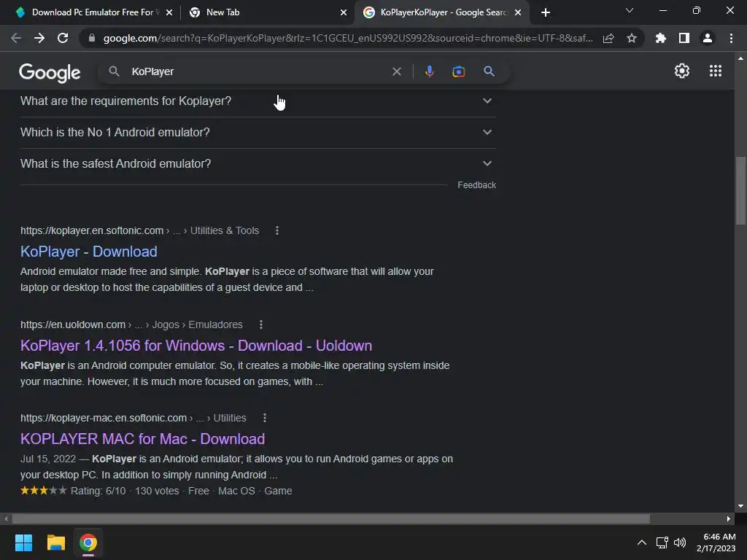Open the Google apps grid

[716, 71]
